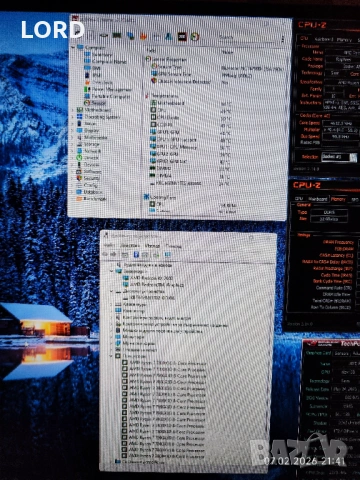The width and height of the screenshot is (360, 480).
Task: Expand the Motherboard node in AIDA64
Action: pos(73,110)
